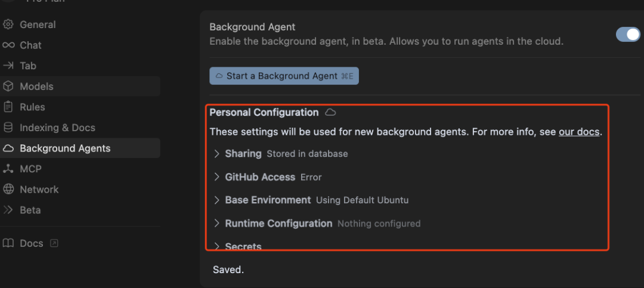Click the Beta double-chevron icon

coord(8,210)
